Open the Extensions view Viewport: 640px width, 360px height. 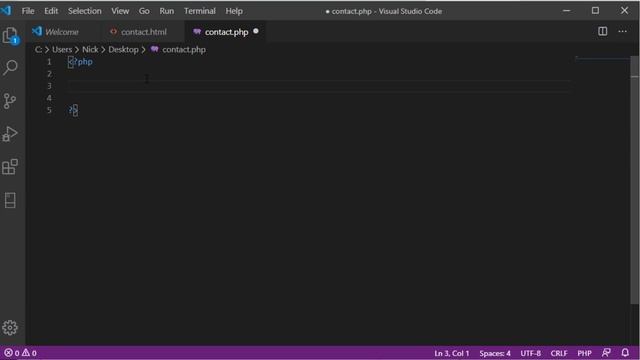tap(10, 167)
